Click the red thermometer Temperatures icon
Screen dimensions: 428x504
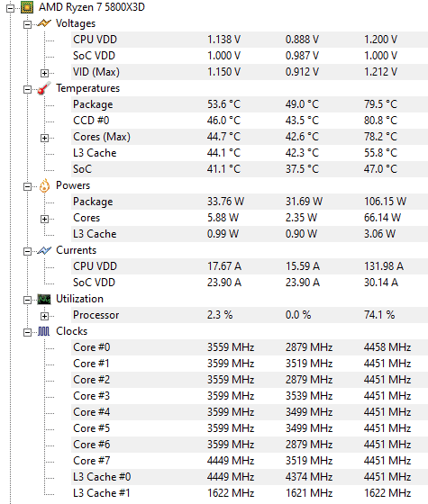pyautogui.click(x=44, y=88)
